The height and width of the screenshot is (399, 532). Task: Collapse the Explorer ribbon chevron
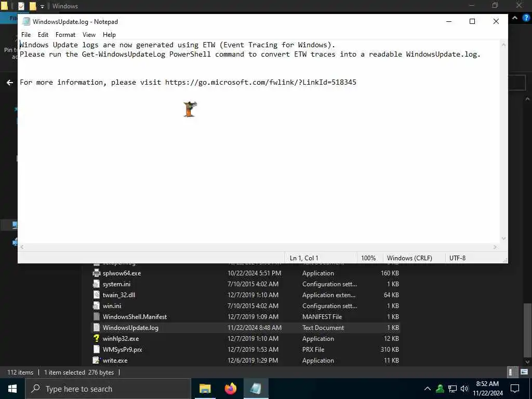515,18
